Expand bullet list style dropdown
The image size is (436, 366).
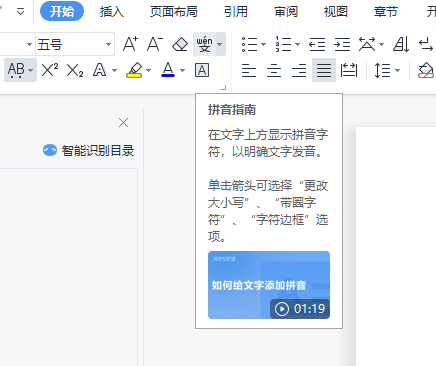point(263,44)
